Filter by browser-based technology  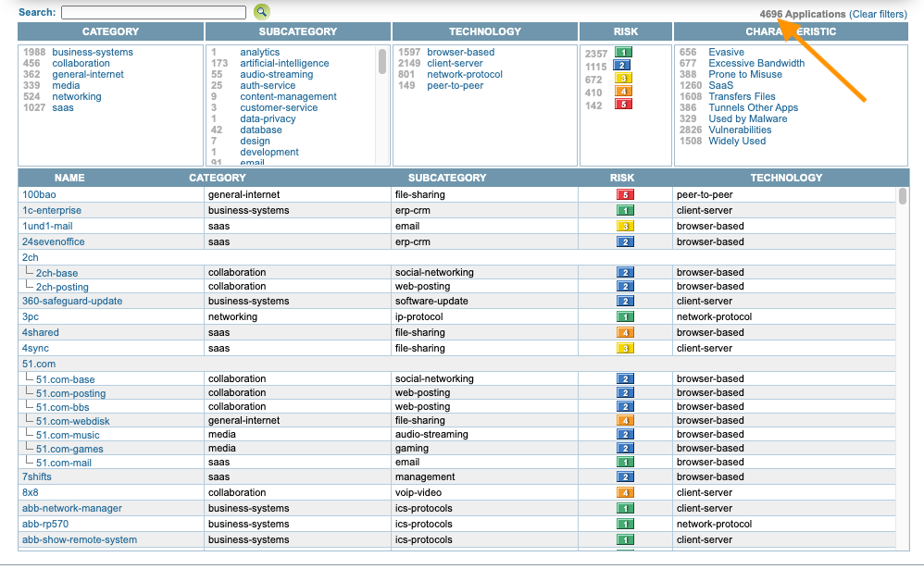(461, 52)
